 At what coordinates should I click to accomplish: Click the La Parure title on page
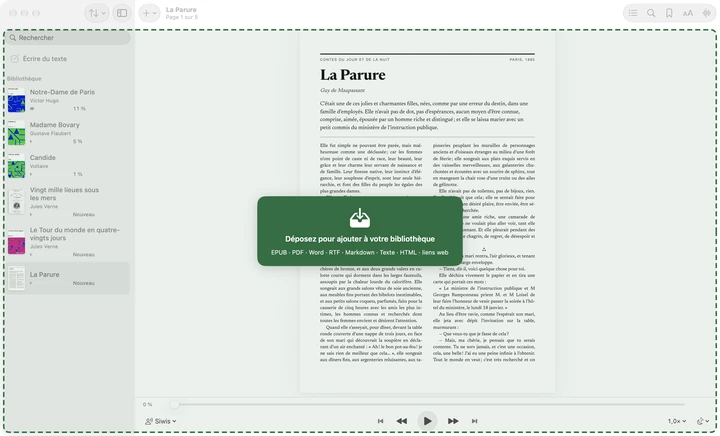pos(353,75)
